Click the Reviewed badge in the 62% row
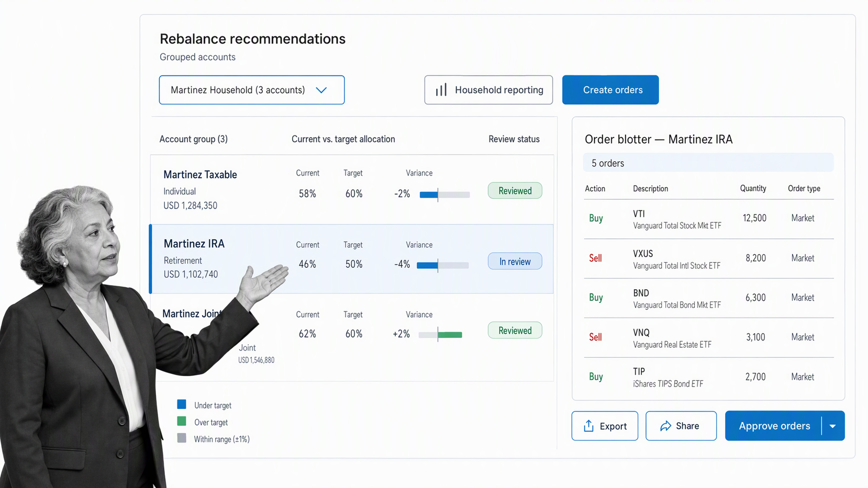This screenshot has height=488, width=868. coord(515,331)
